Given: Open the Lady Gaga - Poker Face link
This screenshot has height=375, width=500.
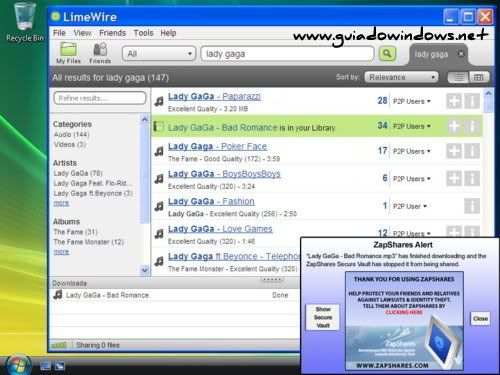Looking at the screenshot, I should coord(217,146).
